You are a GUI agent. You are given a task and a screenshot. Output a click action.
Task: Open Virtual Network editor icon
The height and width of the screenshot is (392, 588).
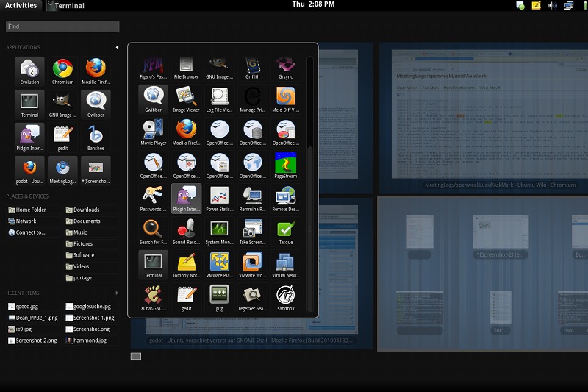(x=285, y=265)
